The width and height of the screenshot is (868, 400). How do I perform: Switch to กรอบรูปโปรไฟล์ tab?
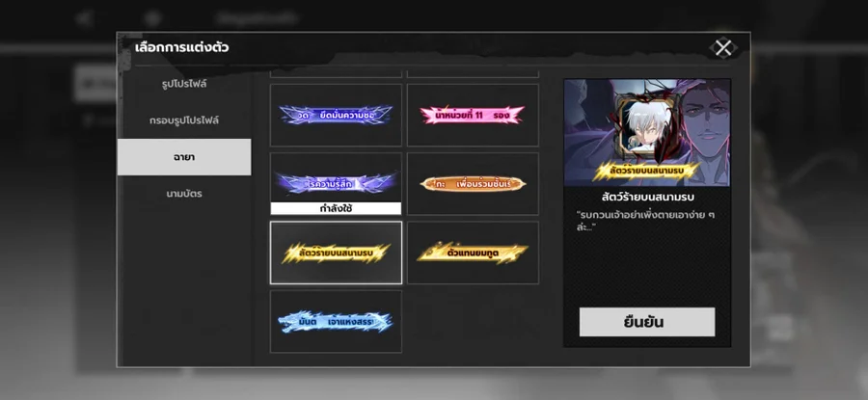click(184, 120)
